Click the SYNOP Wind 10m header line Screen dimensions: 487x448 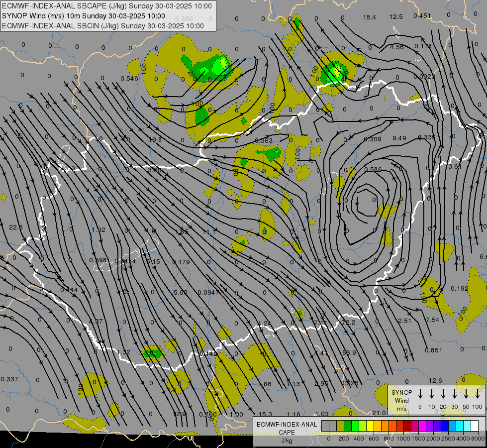point(84,16)
